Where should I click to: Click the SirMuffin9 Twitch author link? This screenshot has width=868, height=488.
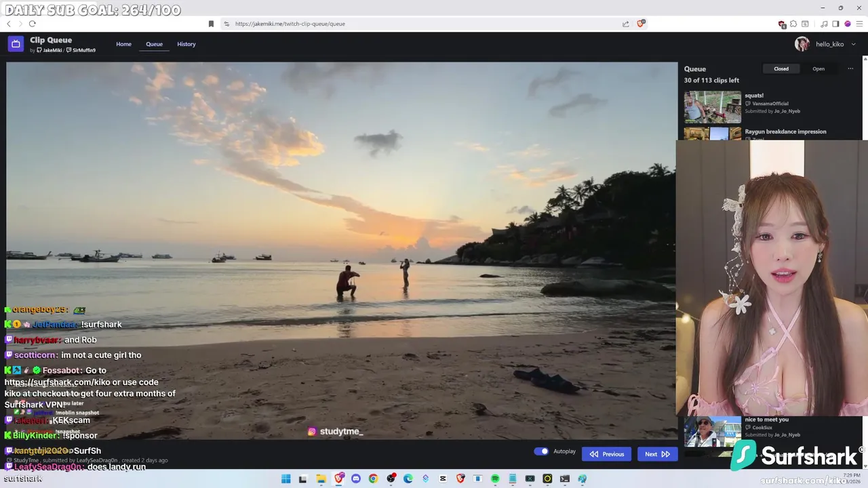pos(81,50)
